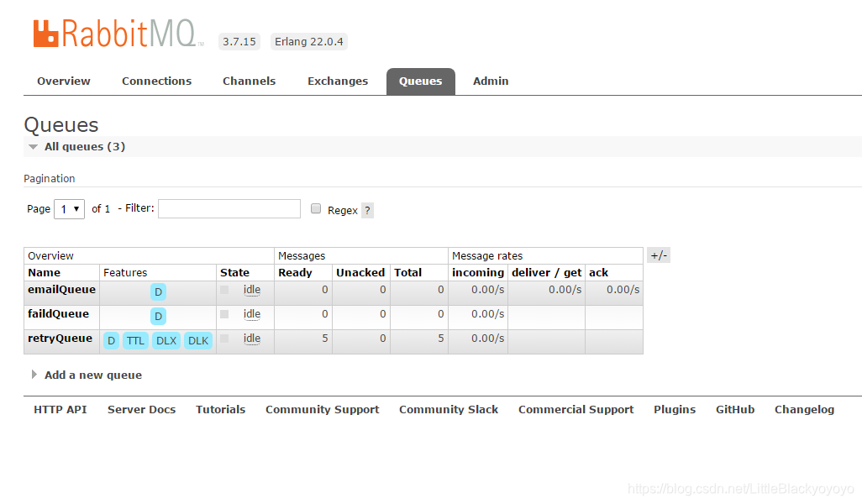Click the D badge in emailQueue row
The height and width of the screenshot is (504, 862).
158,292
